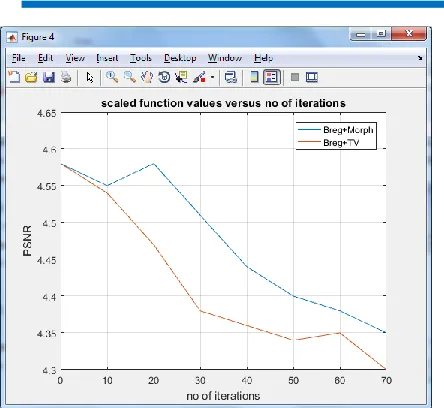
Task: Click the 'no of iterations' x-axis label
Action: click(223, 396)
